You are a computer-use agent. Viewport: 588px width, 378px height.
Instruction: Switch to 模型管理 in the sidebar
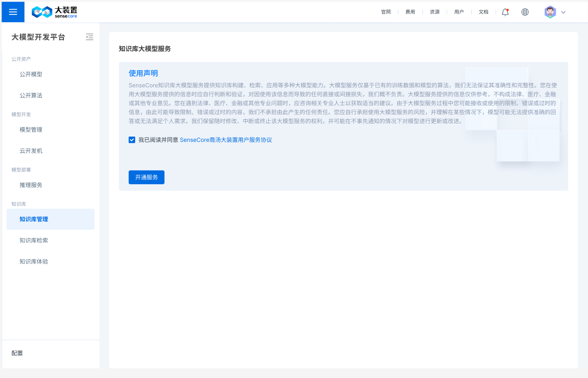(30, 129)
